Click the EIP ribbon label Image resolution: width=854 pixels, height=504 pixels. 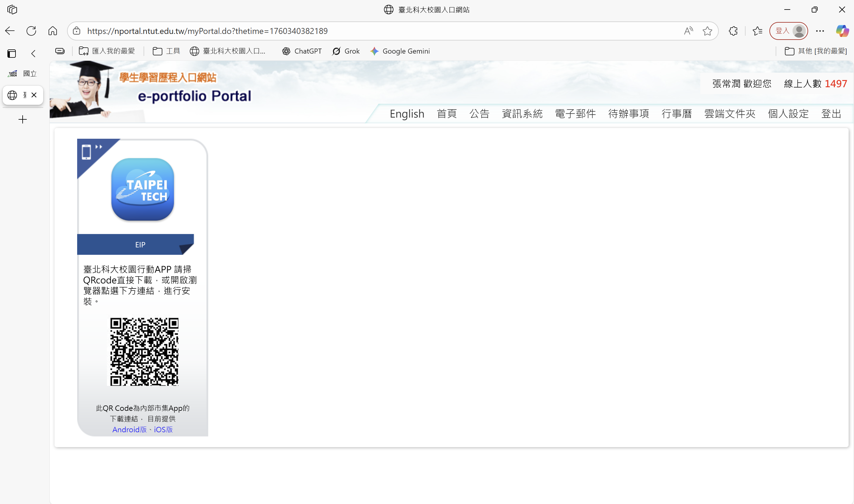tap(140, 244)
